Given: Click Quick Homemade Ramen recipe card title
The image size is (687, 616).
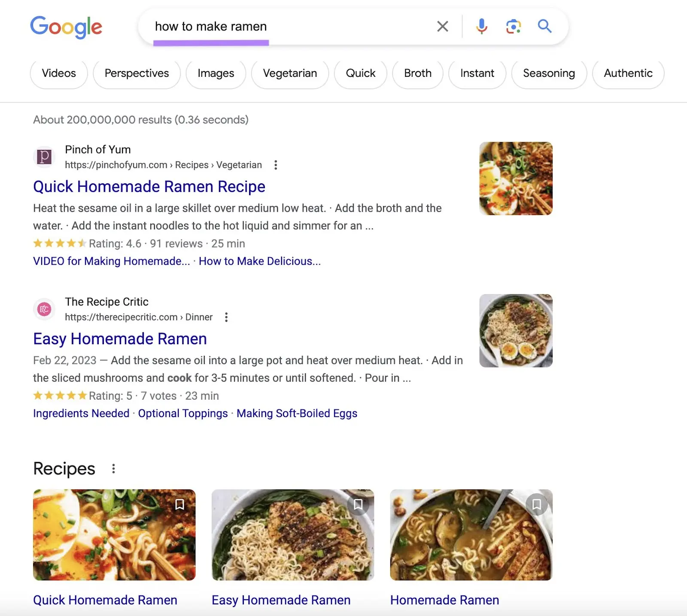Looking at the screenshot, I should pos(105,600).
